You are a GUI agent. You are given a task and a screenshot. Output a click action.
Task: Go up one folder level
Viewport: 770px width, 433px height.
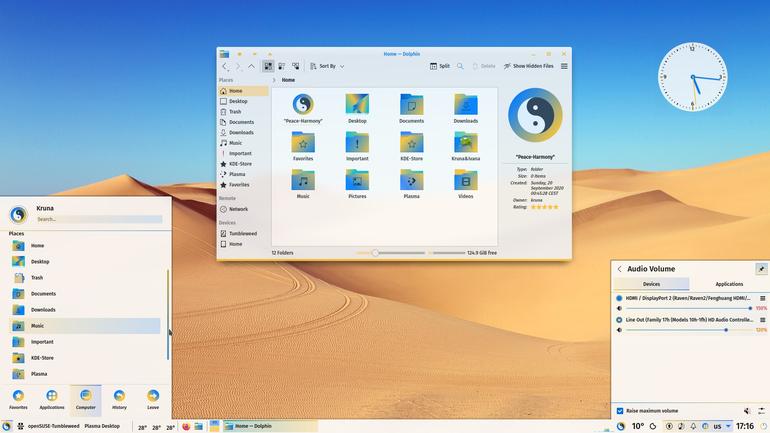tap(251, 66)
